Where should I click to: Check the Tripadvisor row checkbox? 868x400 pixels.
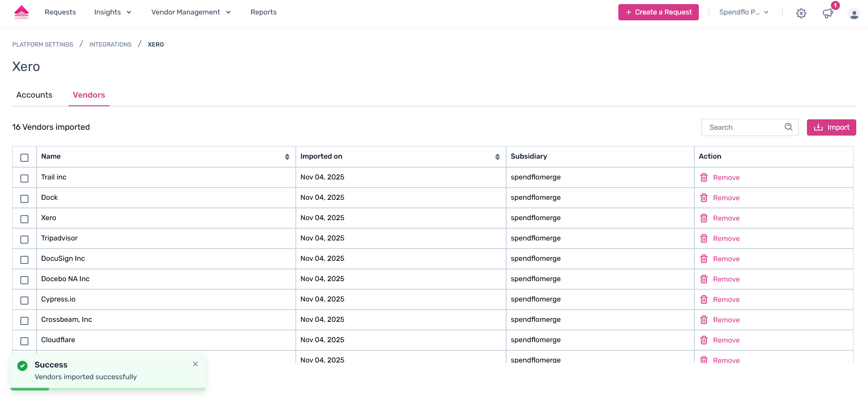click(x=24, y=240)
